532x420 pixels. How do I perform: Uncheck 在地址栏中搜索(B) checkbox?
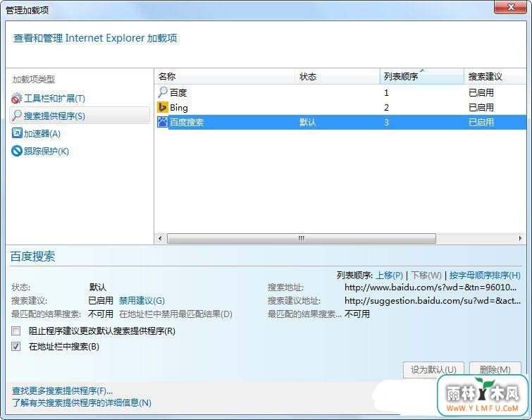pos(16,347)
